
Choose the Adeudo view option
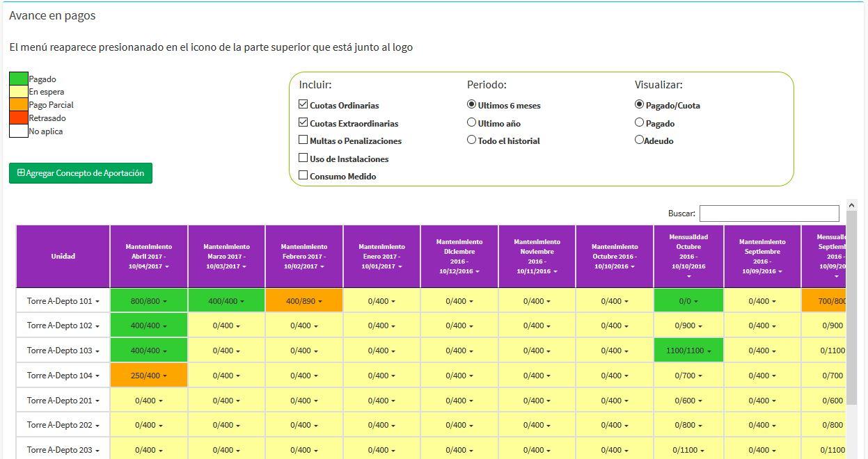(639, 140)
